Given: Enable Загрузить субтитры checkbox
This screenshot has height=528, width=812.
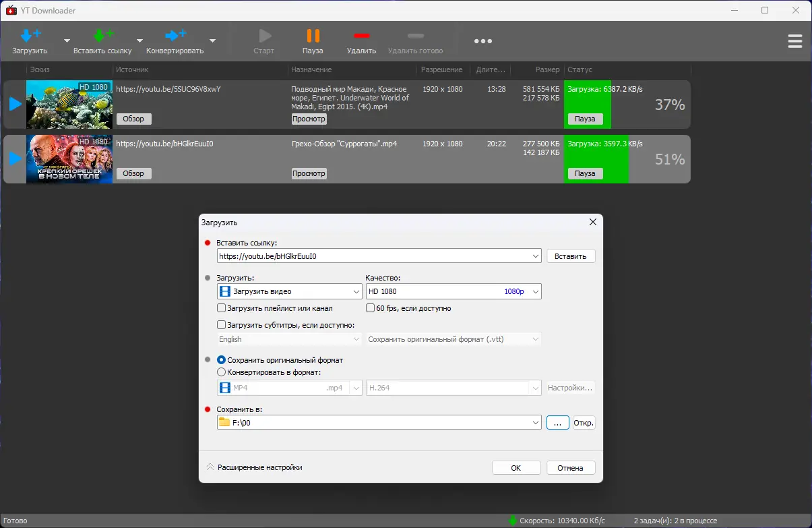Looking at the screenshot, I should click(221, 325).
